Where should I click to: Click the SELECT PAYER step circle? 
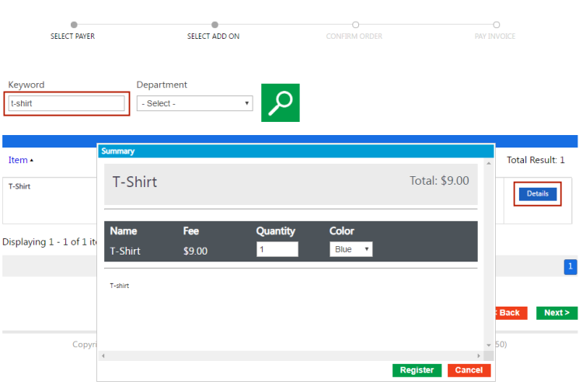coord(74,25)
